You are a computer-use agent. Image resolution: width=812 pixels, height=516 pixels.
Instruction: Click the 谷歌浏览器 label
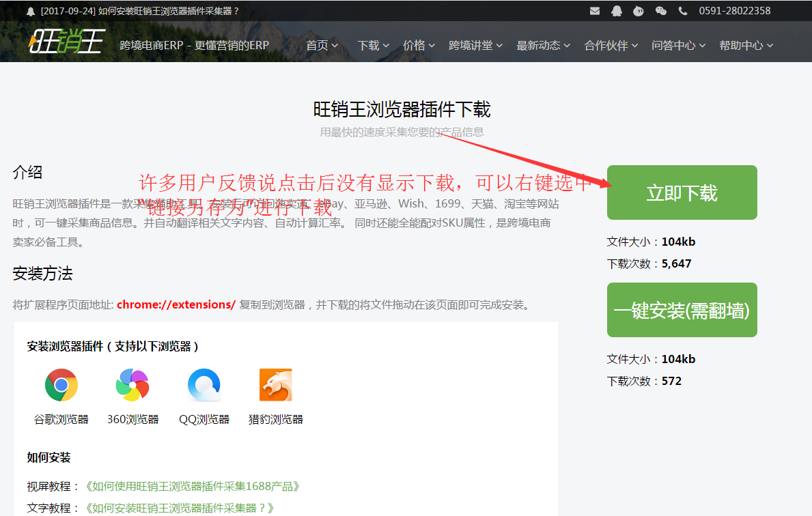point(61,419)
